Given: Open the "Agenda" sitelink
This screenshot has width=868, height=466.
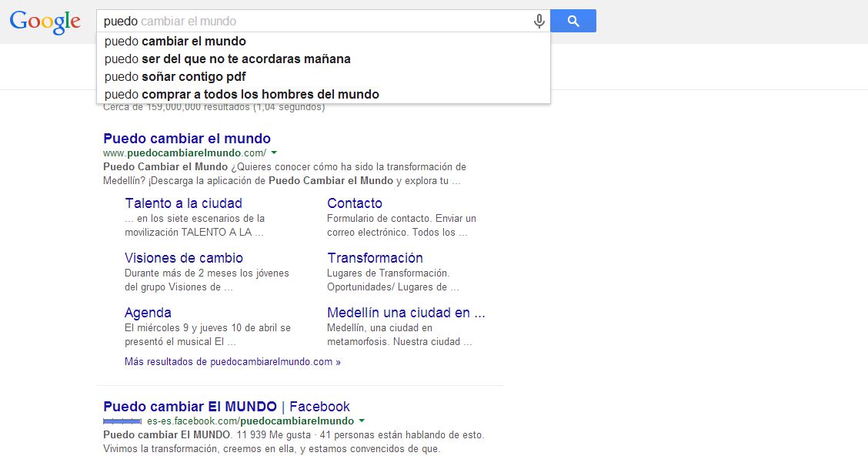Looking at the screenshot, I should click(148, 313).
